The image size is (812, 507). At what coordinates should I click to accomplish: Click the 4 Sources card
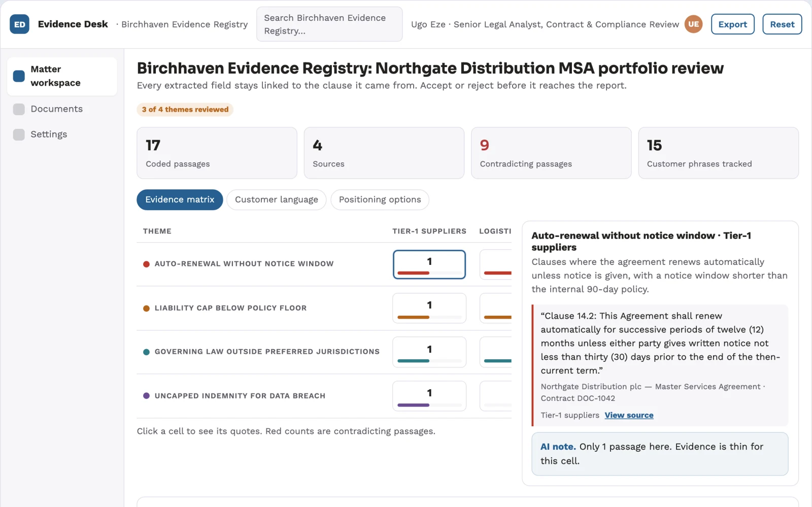(x=384, y=153)
